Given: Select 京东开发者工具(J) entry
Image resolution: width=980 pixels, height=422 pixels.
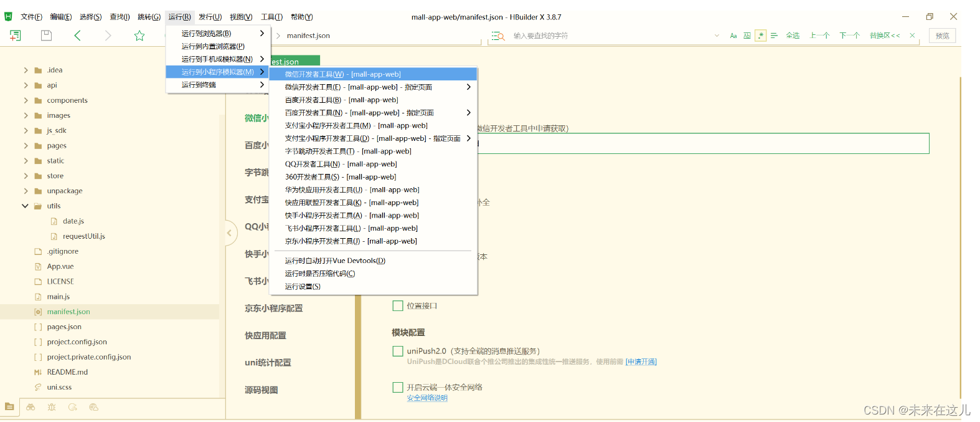Looking at the screenshot, I should click(x=373, y=241).
